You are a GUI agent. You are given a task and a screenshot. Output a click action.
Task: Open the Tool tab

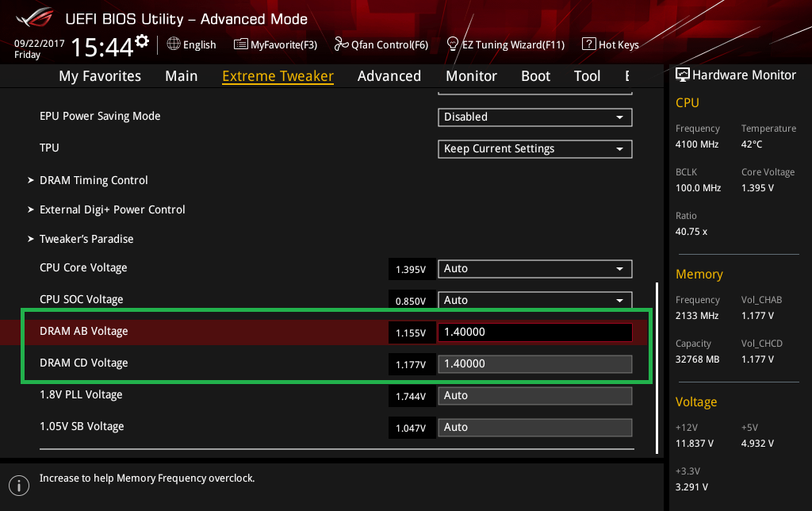coord(588,76)
